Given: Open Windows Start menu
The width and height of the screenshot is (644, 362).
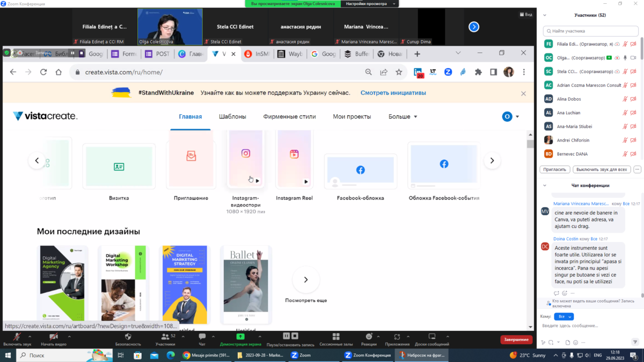Looking at the screenshot, I should click(9, 355).
